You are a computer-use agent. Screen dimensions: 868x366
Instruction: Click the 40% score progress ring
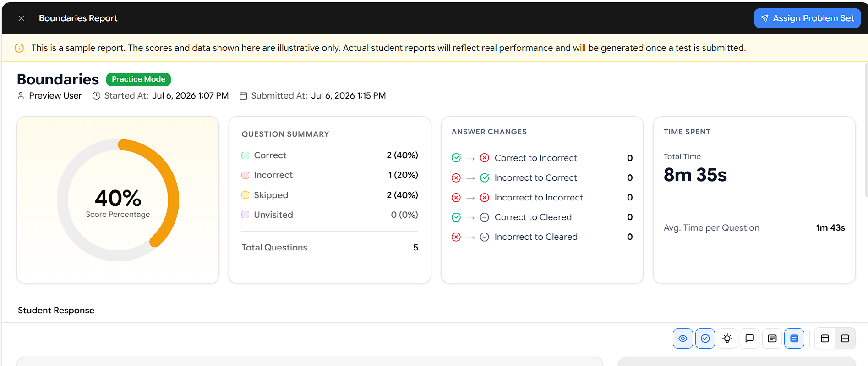click(x=118, y=200)
